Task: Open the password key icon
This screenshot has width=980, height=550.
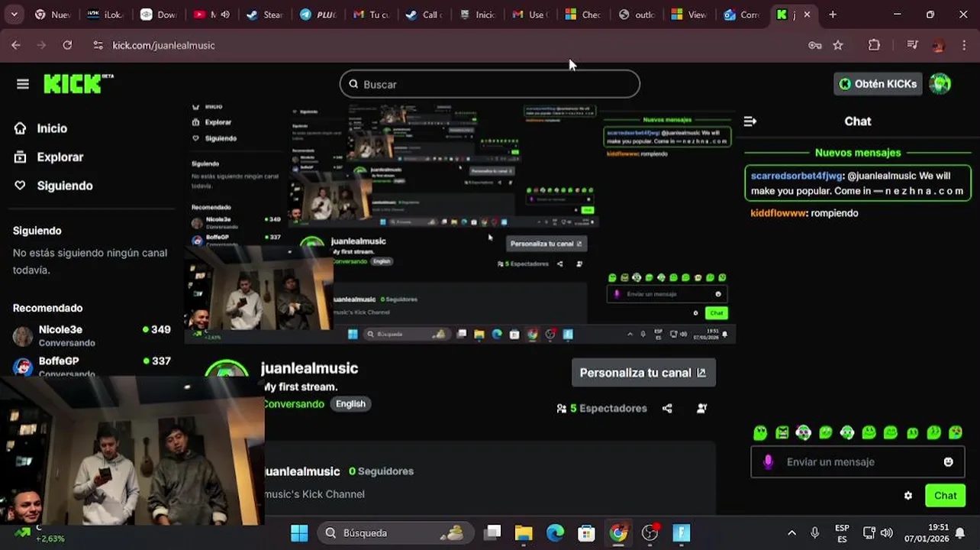Action: 814,45
